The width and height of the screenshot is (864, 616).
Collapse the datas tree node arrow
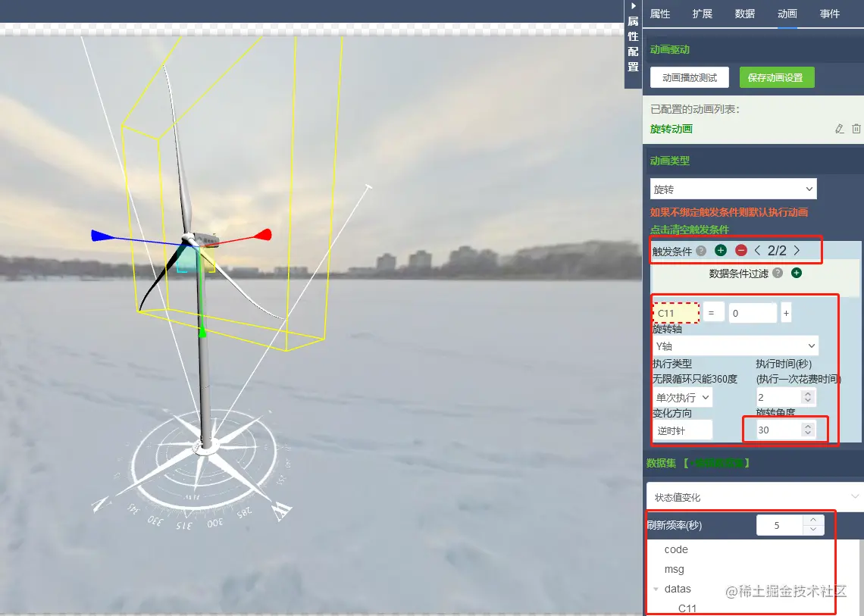[x=656, y=589]
